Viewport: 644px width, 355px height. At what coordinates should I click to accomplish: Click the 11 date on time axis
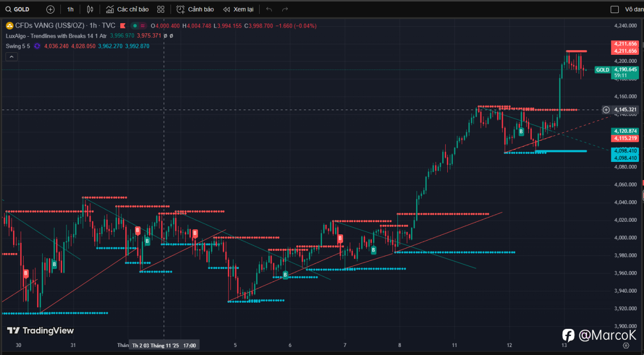[454, 345]
